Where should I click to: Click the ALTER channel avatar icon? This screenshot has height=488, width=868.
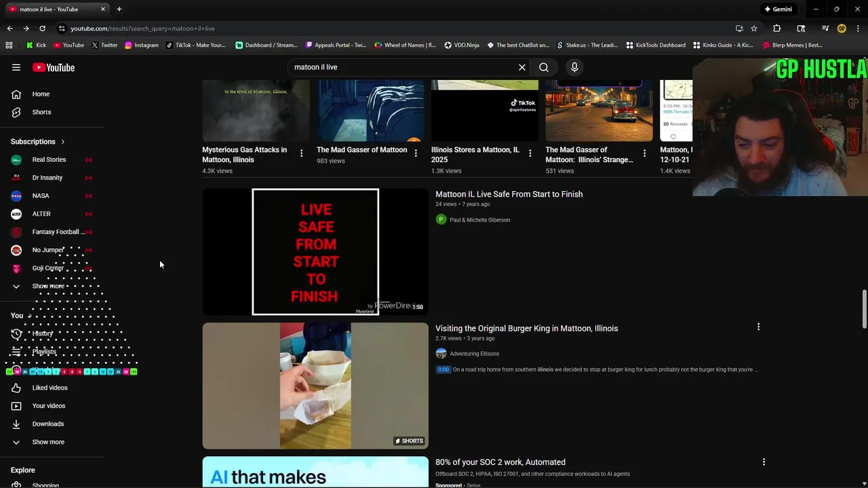click(16, 213)
